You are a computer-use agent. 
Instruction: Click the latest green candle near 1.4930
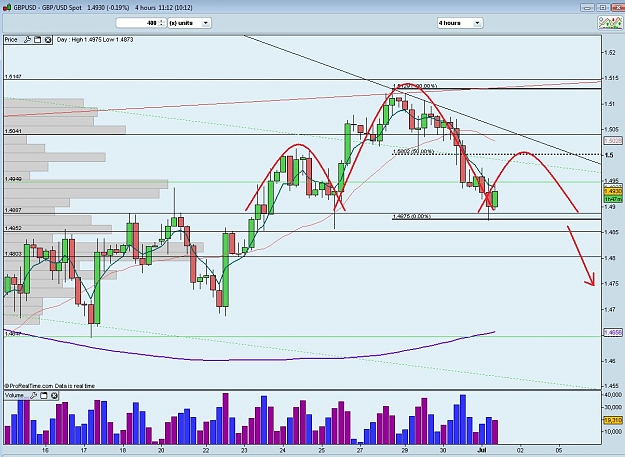(x=495, y=199)
